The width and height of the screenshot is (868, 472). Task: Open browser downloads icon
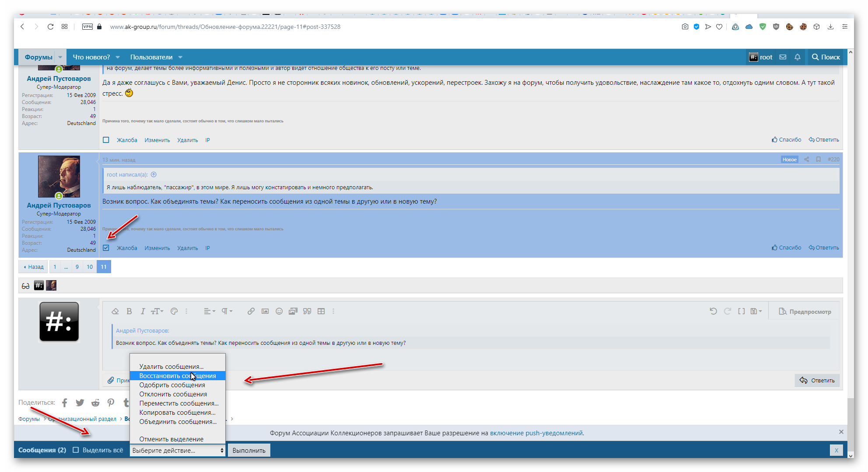point(830,27)
